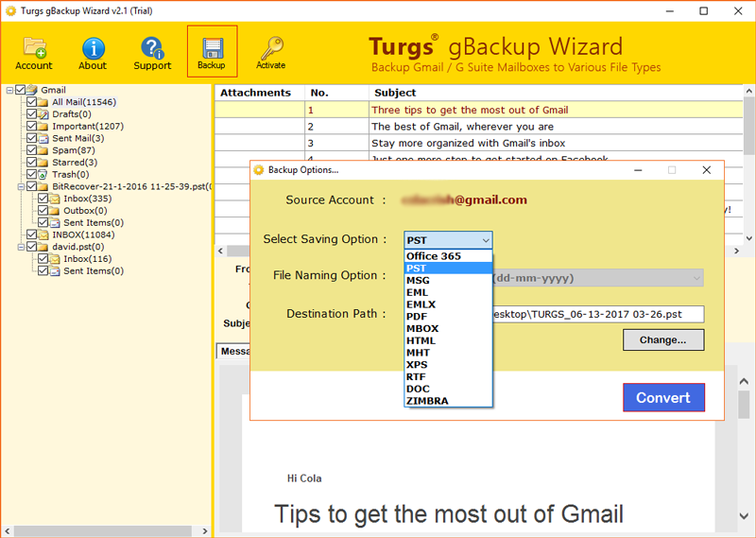This screenshot has width=756, height=538.
Task: Choose MSG from saving options
Action: tap(448, 280)
